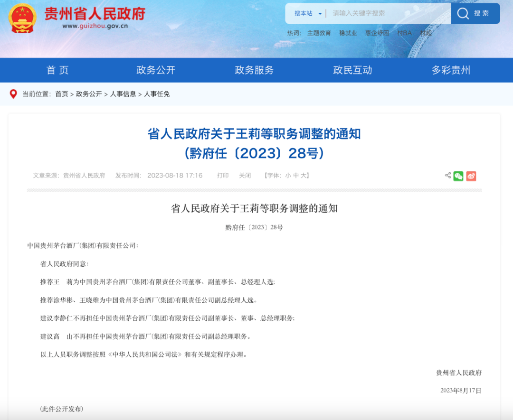This screenshot has height=420, width=513.
Task: Click hot word 主题教育
Action: pyautogui.click(x=319, y=33)
